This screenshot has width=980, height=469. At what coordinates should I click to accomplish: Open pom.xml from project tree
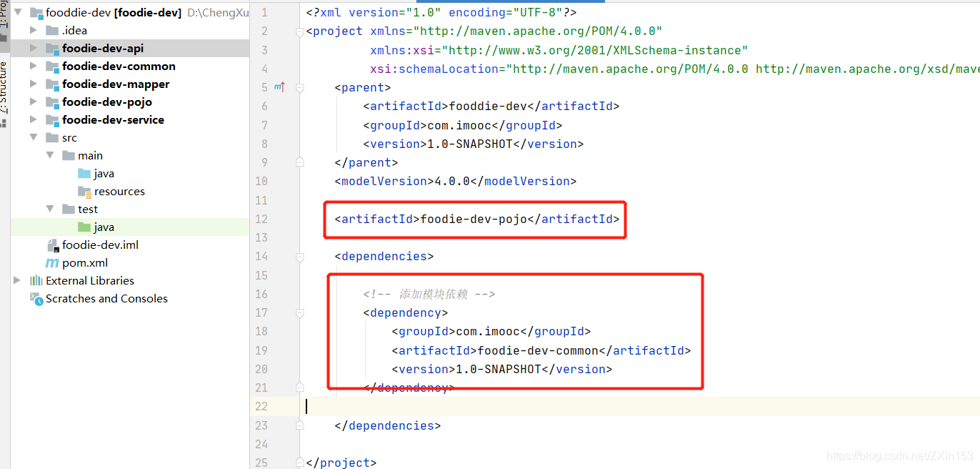click(85, 262)
